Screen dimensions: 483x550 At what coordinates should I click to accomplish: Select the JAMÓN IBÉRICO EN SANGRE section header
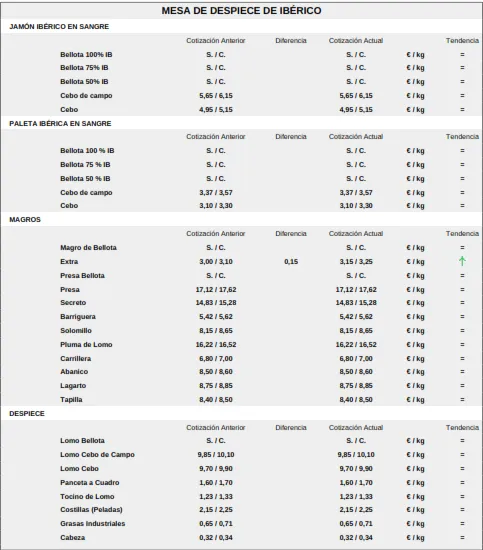tap(59, 27)
